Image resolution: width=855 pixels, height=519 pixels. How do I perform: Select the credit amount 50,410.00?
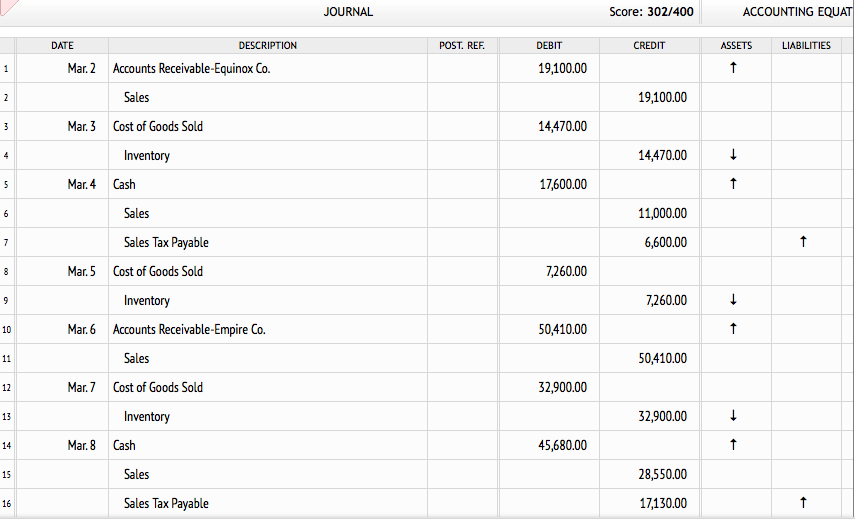pyautogui.click(x=663, y=358)
